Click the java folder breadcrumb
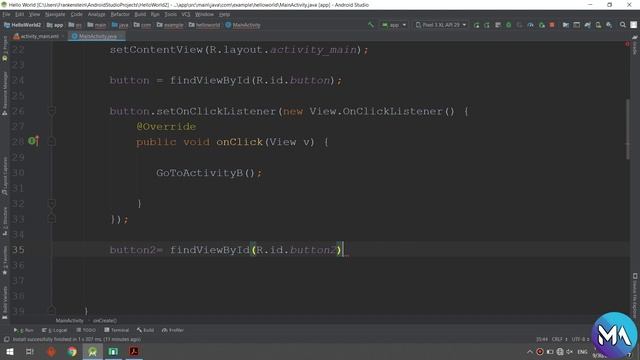Screen dimensions: 640x360 pyautogui.click(x=120, y=25)
